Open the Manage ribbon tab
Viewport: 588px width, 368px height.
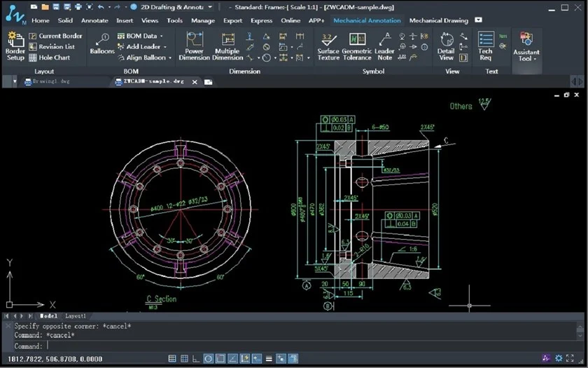tap(203, 20)
